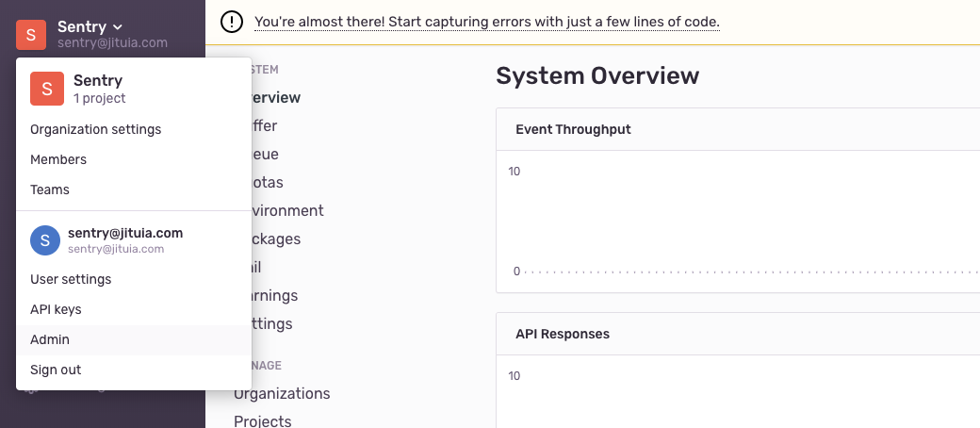Click the Event Throughput panel header
The height and width of the screenshot is (428, 980).
tap(573, 129)
